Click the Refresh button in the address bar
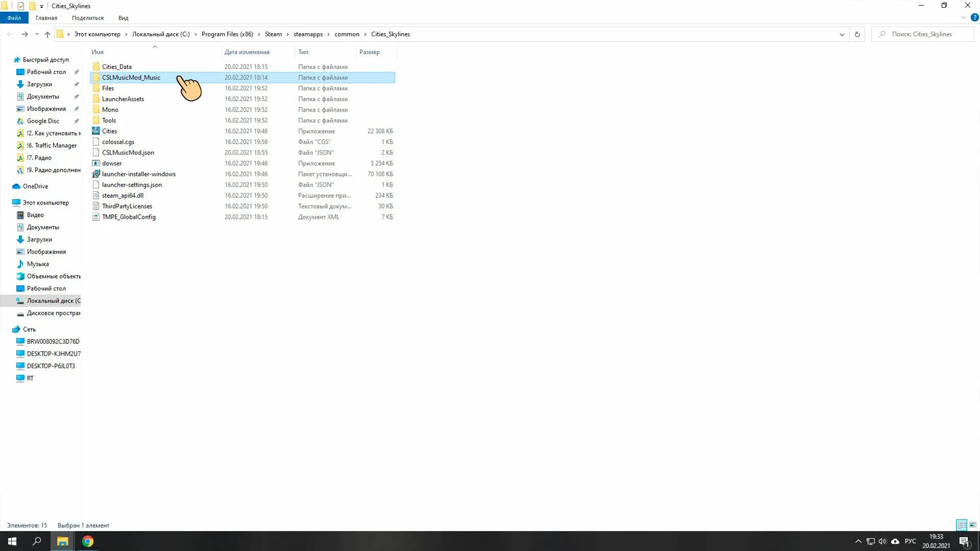 click(857, 34)
